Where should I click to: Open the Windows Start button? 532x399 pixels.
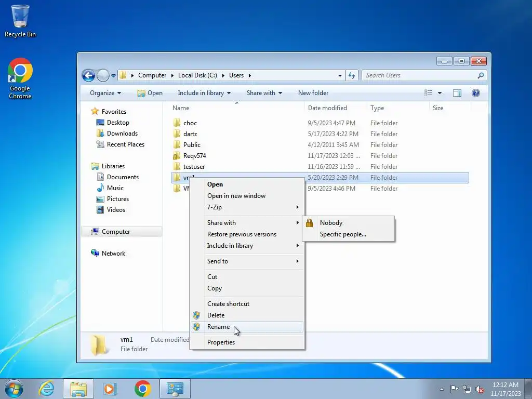[14, 389]
